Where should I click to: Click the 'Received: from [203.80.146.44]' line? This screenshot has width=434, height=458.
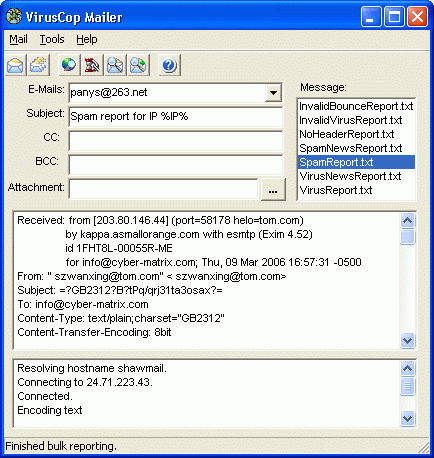click(x=160, y=220)
